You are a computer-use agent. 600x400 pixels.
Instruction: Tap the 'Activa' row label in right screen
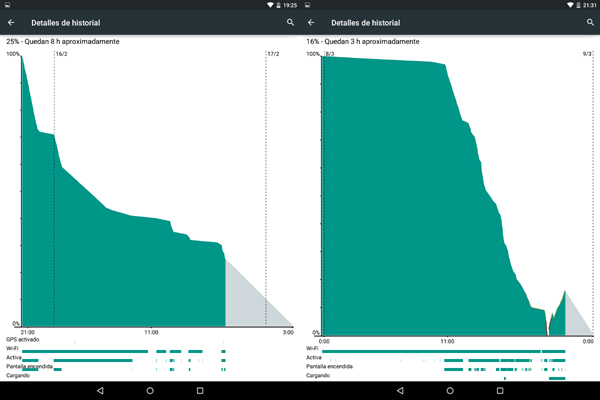(314, 358)
